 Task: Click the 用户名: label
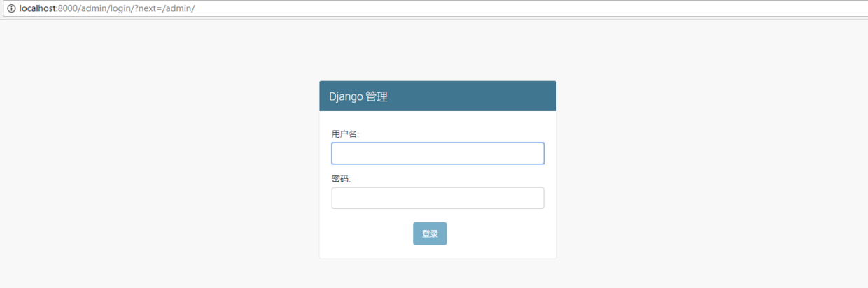[x=345, y=134]
